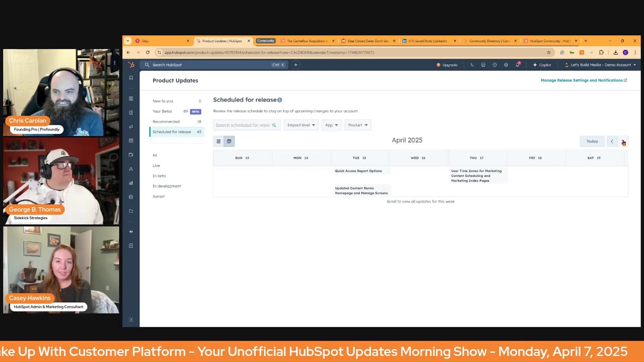Filter by In development status
This screenshot has height=362, width=644.
[x=167, y=186]
